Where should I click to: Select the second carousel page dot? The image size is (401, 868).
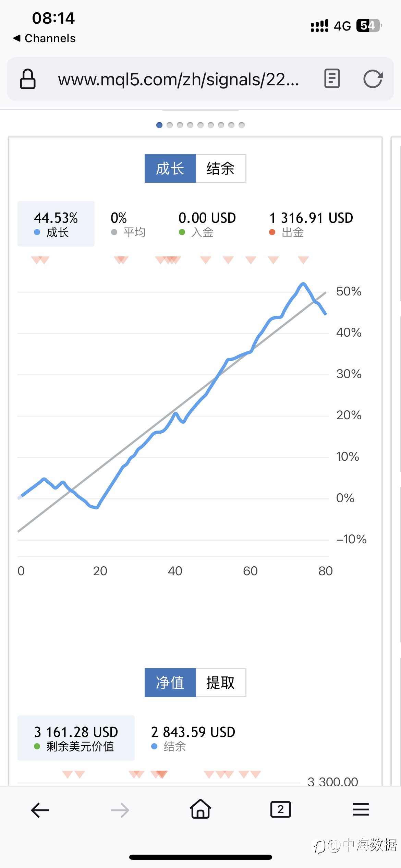click(x=170, y=125)
